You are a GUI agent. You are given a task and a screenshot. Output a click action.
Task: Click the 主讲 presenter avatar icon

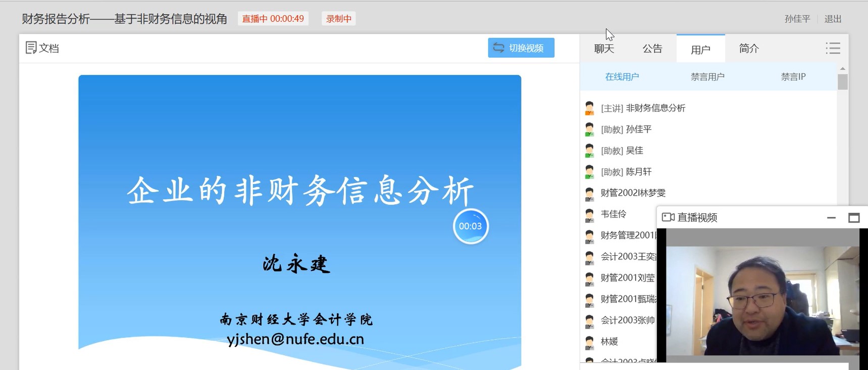click(589, 108)
